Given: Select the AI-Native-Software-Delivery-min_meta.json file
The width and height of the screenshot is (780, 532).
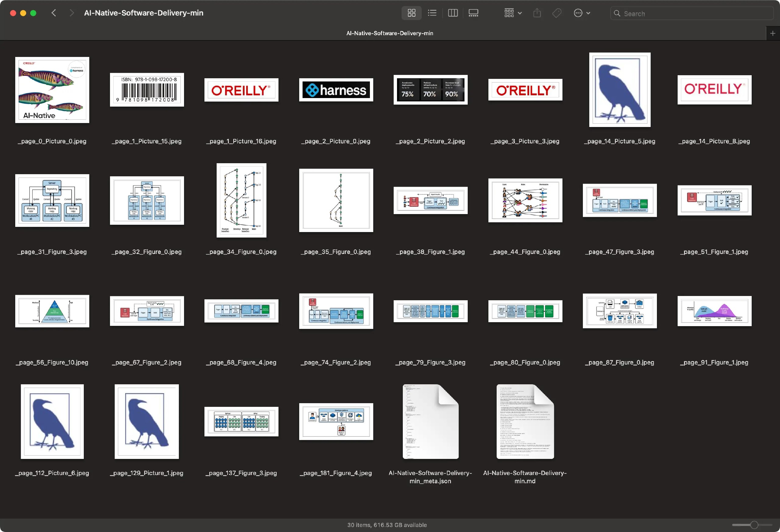Looking at the screenshot, I should [x=430, y=422].
